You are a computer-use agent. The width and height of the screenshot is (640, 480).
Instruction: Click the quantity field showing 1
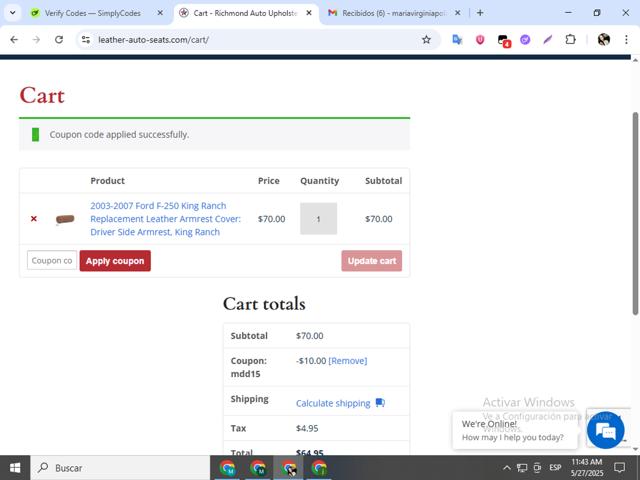pyautogui.click(x=318, y=219)
